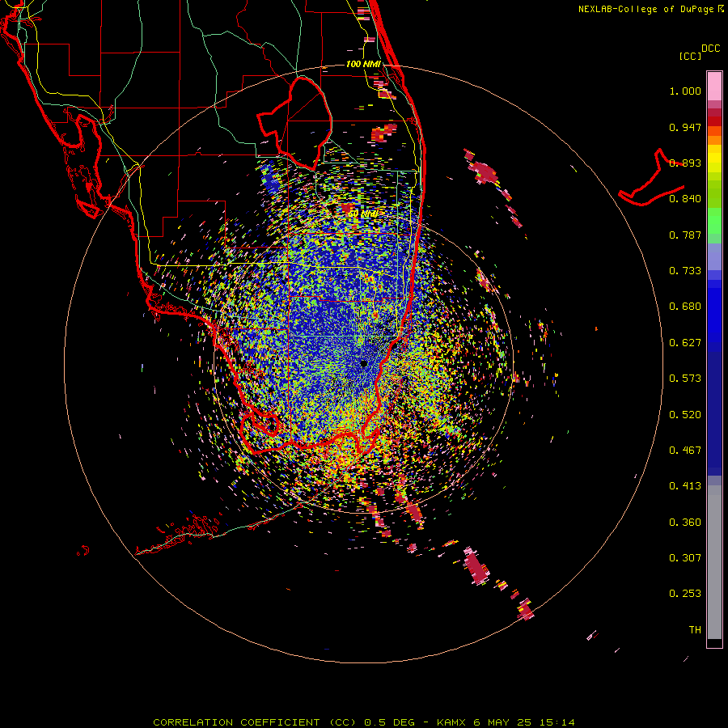This screenshot has height=728, width=728.
Task: Select the 0.467 legend value
Action: [685, 451]
